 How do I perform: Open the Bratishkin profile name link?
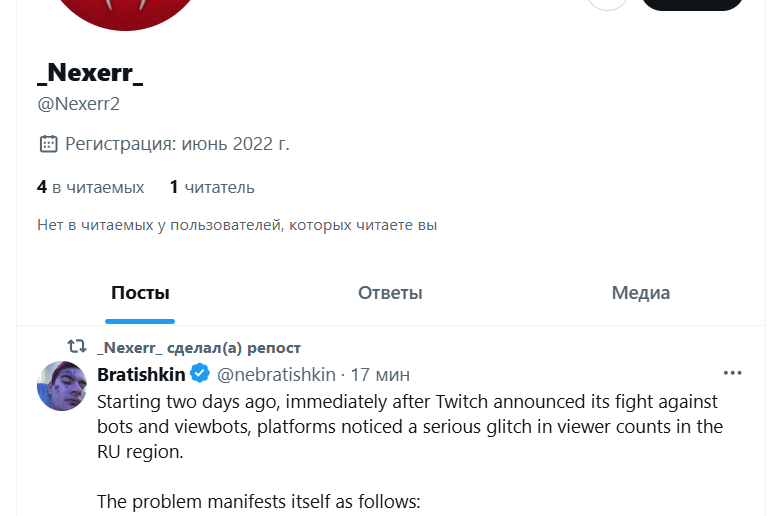(x=142, y=374)
